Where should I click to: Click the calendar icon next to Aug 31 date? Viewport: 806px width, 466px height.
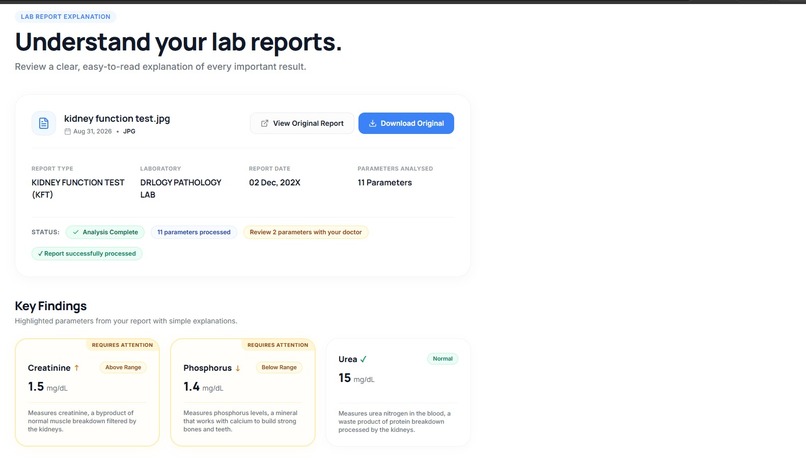point(67,132)
